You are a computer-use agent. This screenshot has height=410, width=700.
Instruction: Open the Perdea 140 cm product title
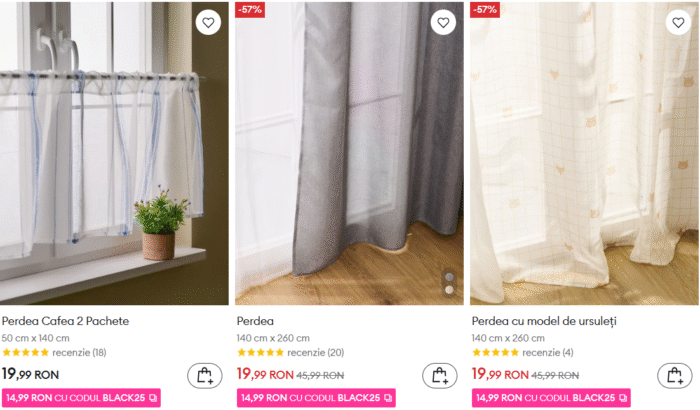[x=255, y=321]
